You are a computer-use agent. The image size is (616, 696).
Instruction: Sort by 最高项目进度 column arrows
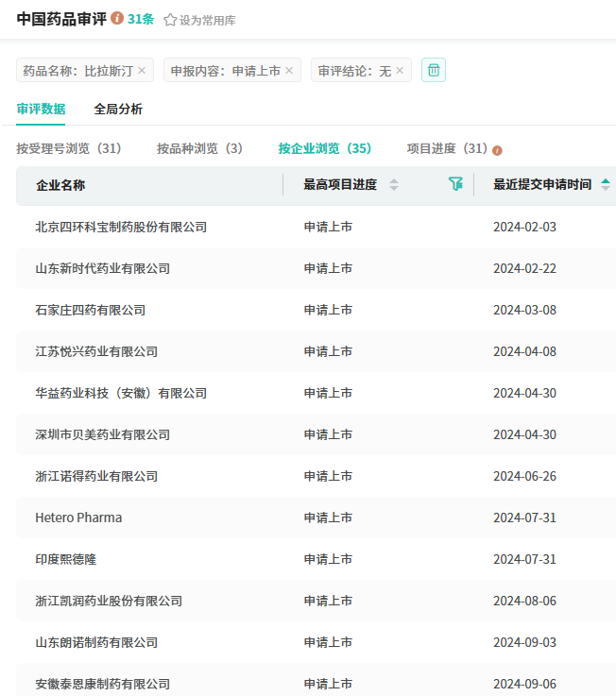(394, 185)
